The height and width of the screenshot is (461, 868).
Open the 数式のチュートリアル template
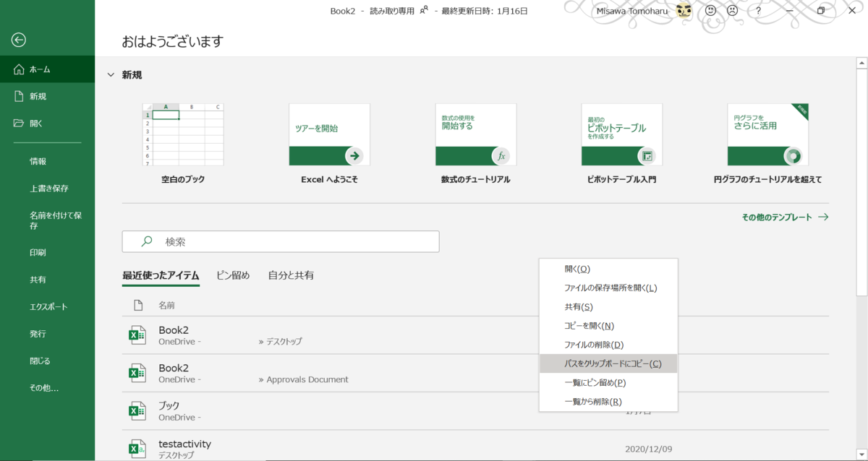[476, 143]
